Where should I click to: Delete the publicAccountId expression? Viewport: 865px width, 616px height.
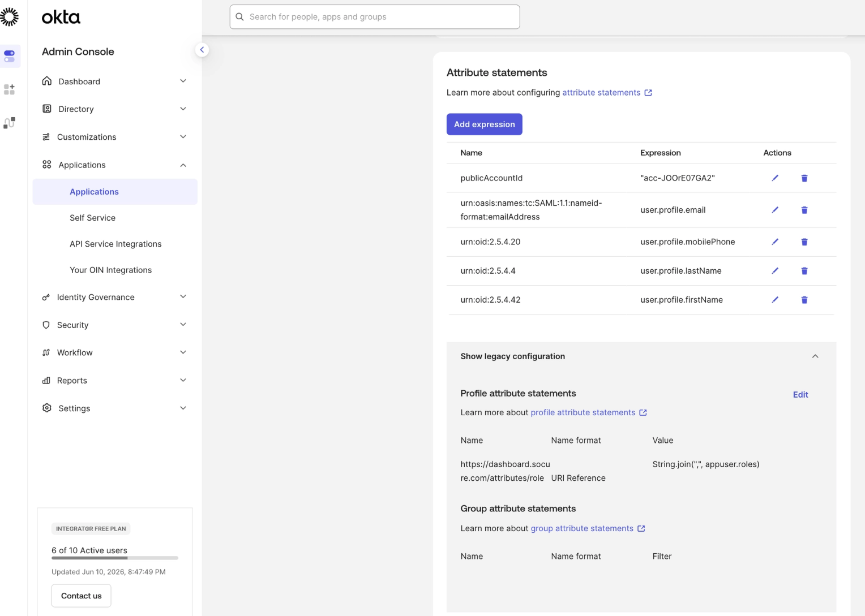click(x=804, y=178)
